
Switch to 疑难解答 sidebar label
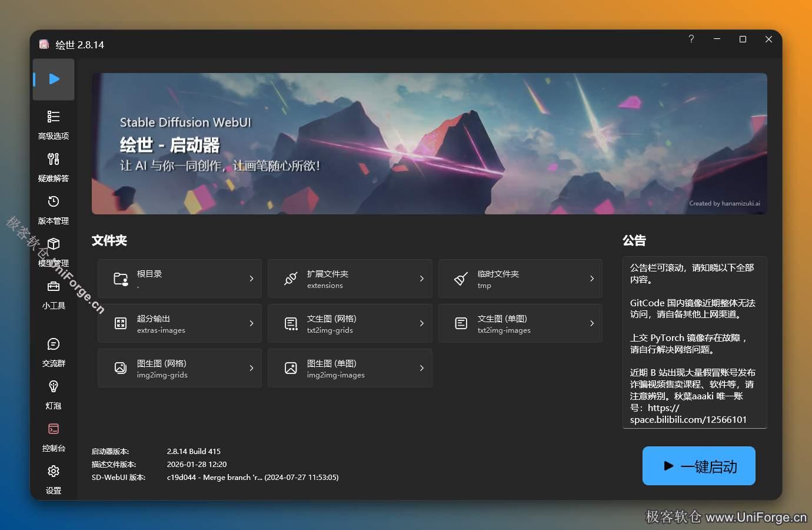click(x=54, y=178)
